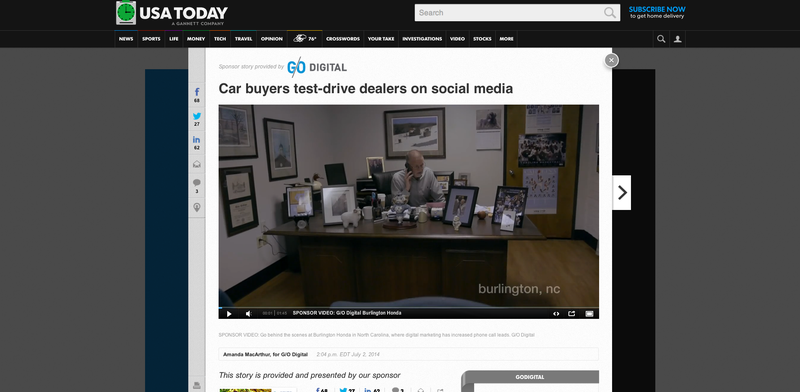Image resolution: width=800 pixels, height=392 pixels.
Task: Play the sponsor video
Action: [x=229, y=313]
